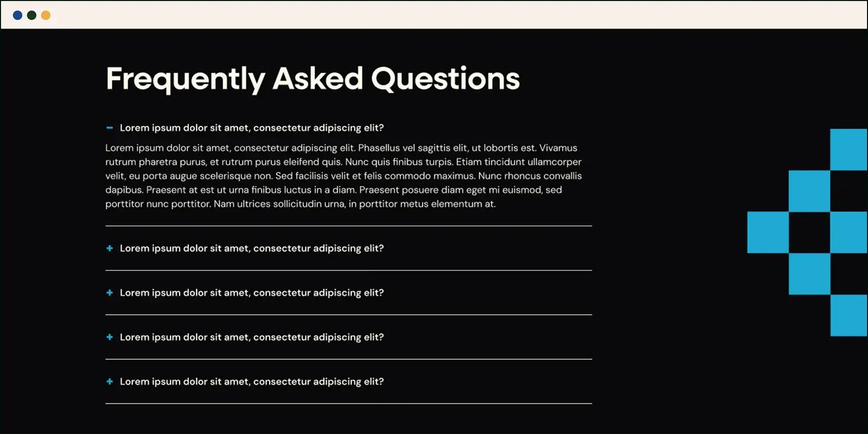Click the divider line under the last question

pos(347,404)
